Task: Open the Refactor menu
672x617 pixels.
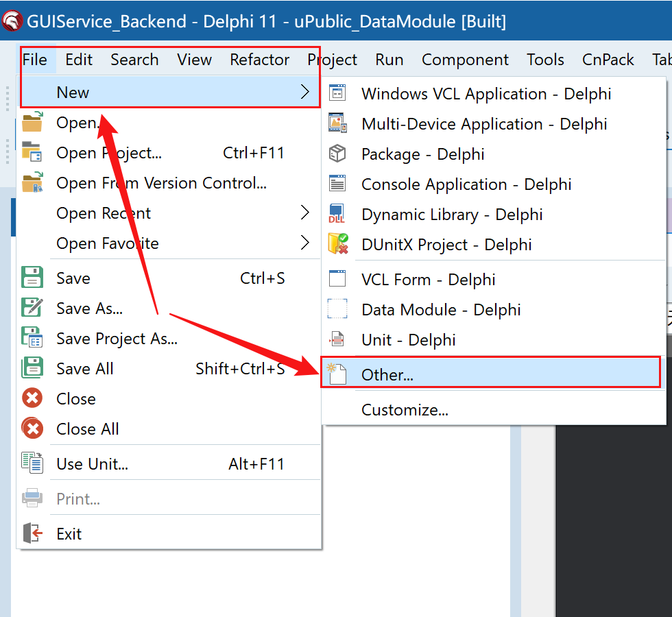Action: click(260, 60)
